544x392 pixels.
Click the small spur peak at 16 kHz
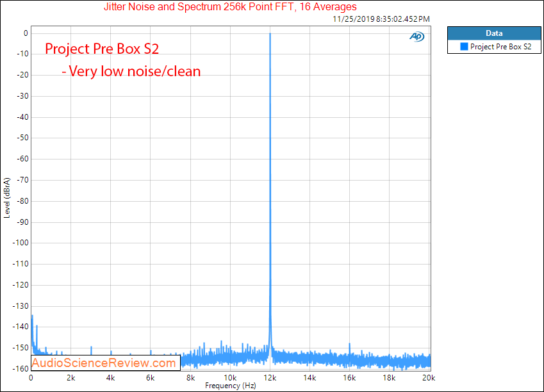349,344
